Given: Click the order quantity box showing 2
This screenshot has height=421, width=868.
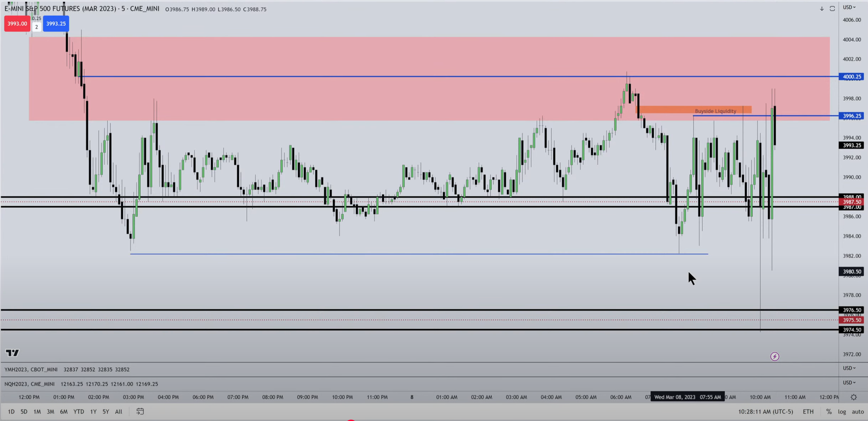Looking at the screenshot, I should [x=37, y=27].
